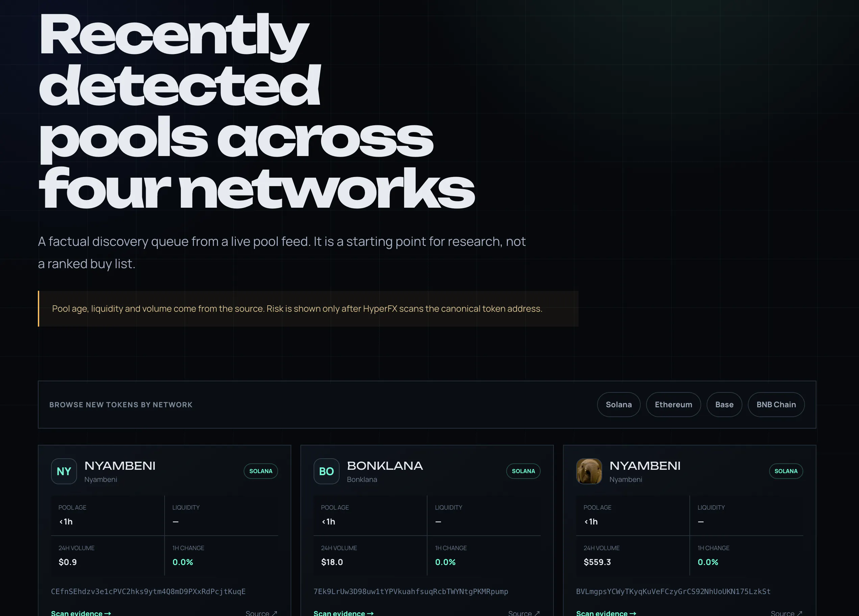
Task: Select address BVLmgpsYCWyTKyqKuVeFCzyGrCS92NhUoUKN175LzkSt
Action: tap(673, 591)
